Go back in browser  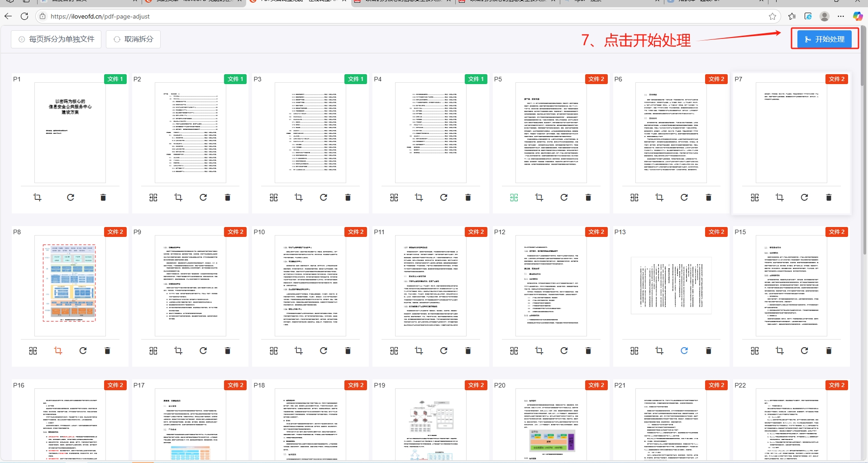[8, 16]
